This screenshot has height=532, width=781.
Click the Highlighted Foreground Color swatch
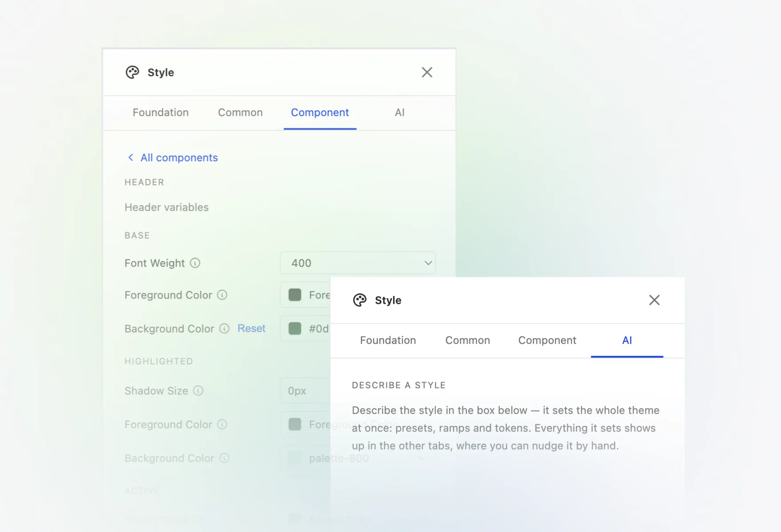point(295,424)
